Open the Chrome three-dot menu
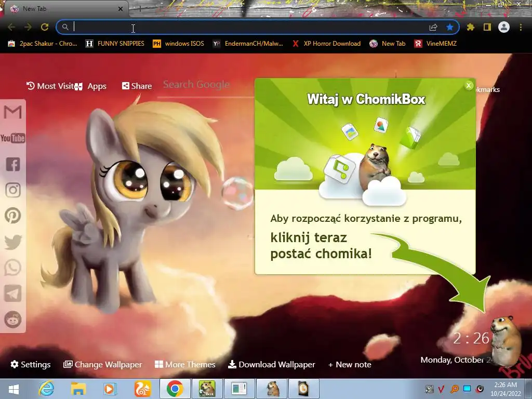 click(521, 27)
